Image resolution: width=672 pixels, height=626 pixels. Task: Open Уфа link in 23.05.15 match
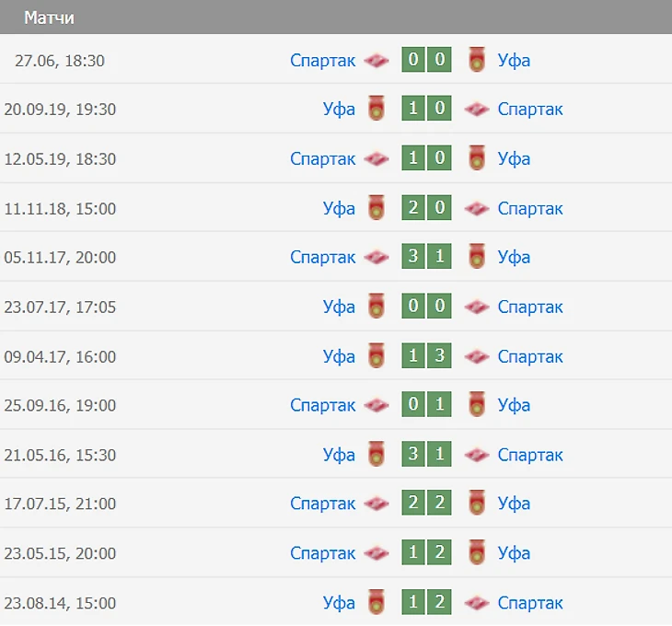(514, 554)
